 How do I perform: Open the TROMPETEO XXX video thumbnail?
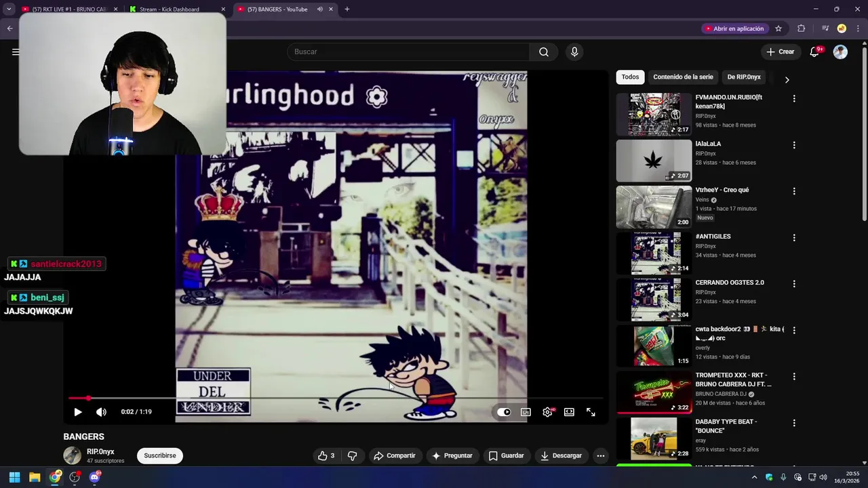tap(654, 392)
